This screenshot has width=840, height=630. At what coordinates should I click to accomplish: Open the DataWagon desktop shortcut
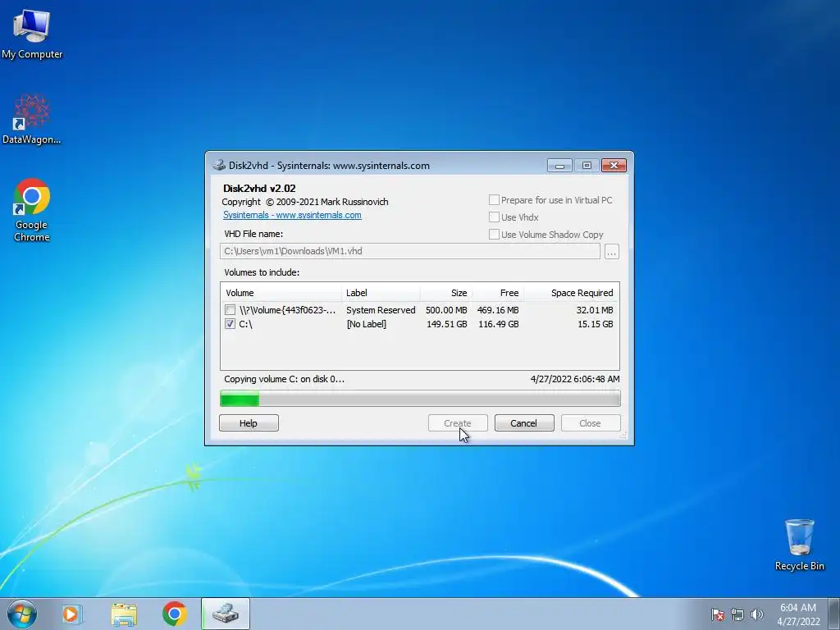click(32, 119)
